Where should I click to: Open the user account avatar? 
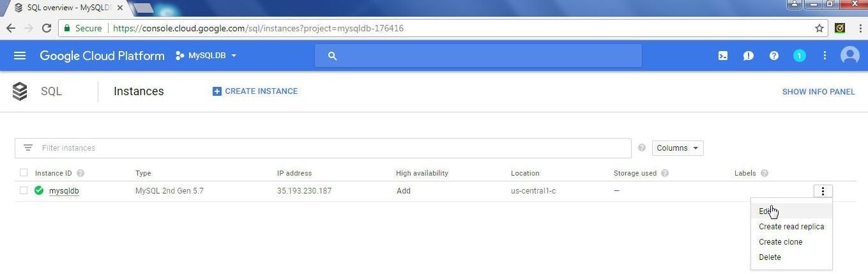click(x=849, y=56)
